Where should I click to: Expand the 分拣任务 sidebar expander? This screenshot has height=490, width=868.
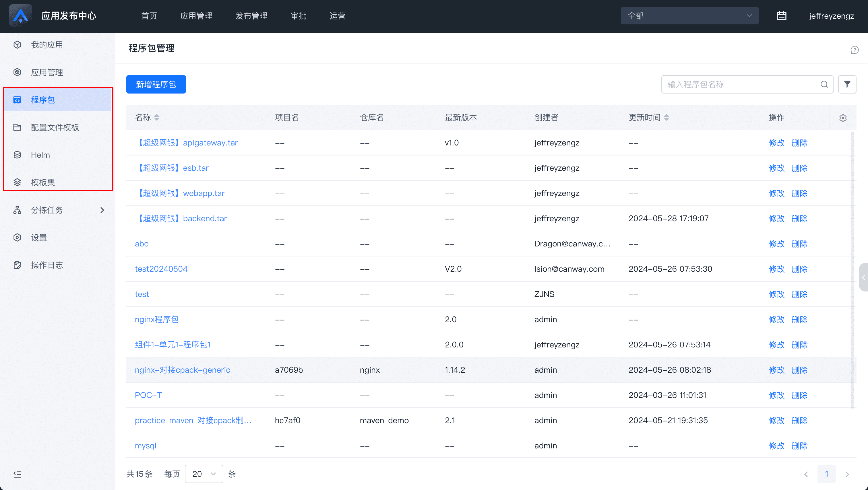[x=102, y=210]
